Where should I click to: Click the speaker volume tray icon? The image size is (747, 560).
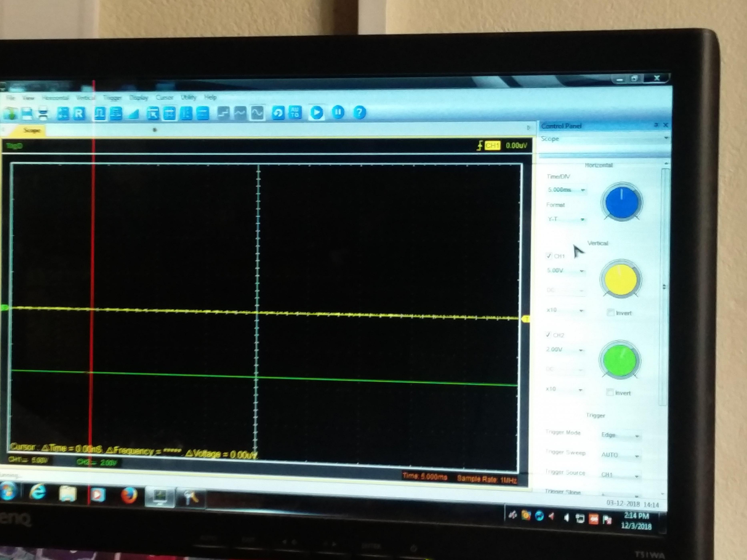(x=566, y=517)
